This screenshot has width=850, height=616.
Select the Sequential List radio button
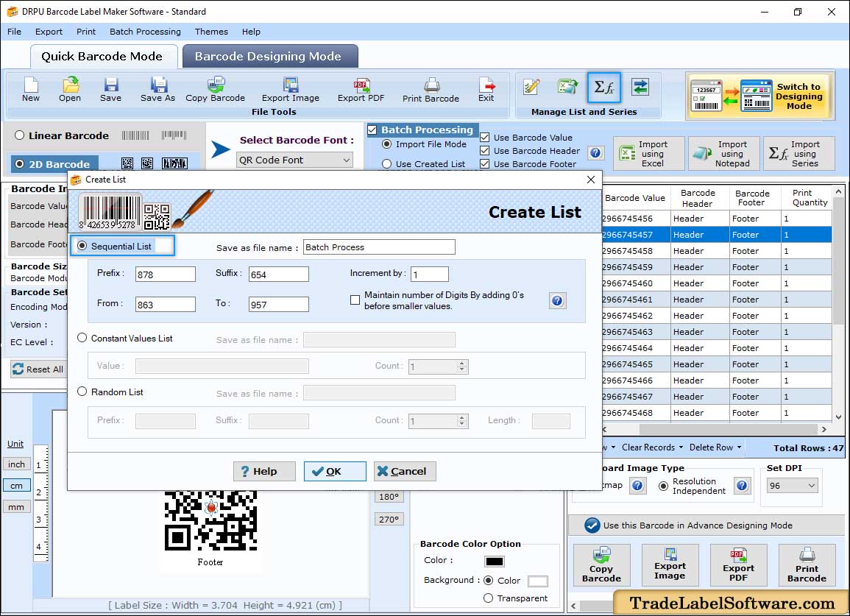pyautogui.click(x=82, y=246)
